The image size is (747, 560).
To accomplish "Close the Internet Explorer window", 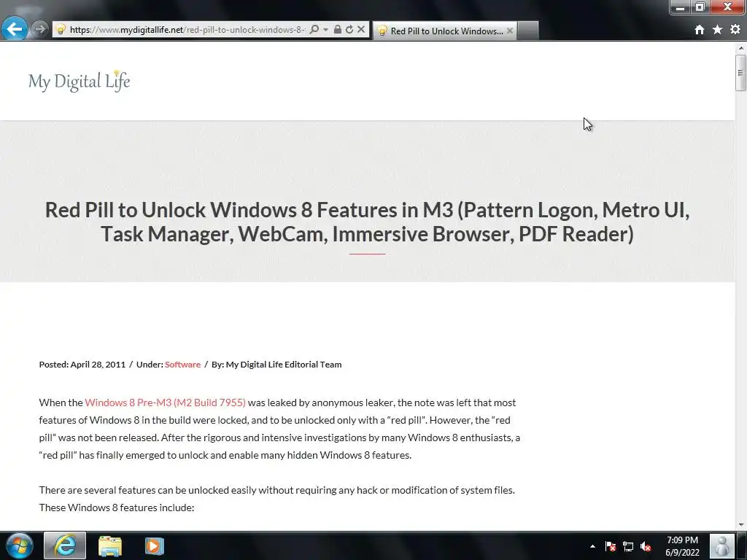I will (x=728, y=7).
